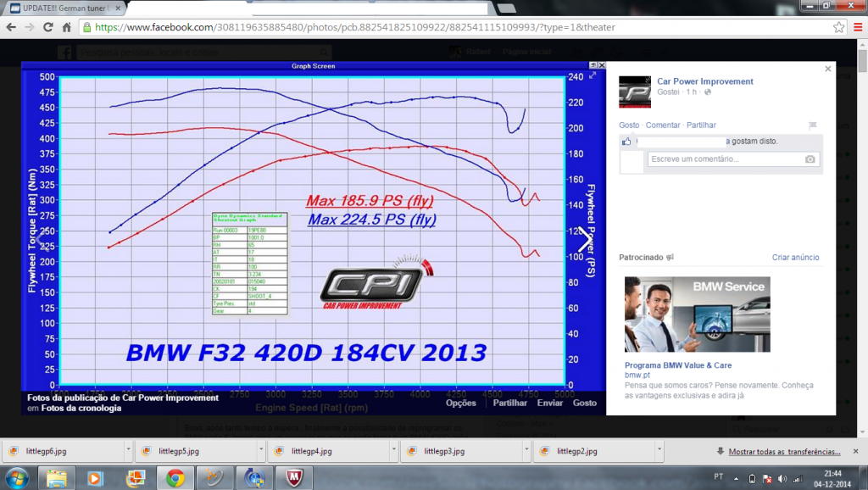868x490 pixels.
Task: Bookmark this page with the star icon
Action: point(838,27)
